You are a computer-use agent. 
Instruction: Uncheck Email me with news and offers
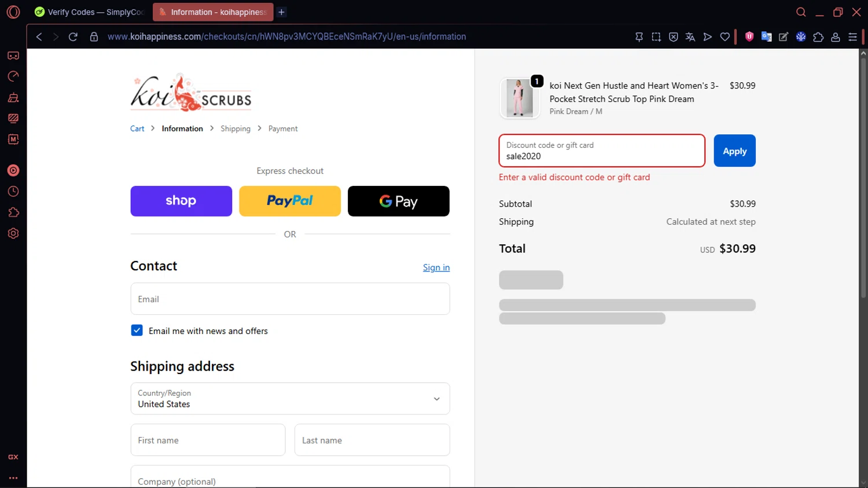pos(137,331)
